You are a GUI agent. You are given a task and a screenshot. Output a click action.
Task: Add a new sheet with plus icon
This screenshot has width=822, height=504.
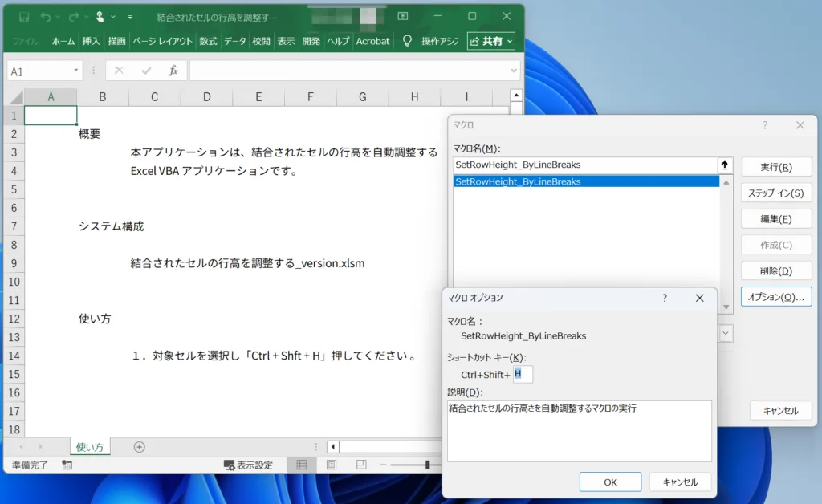point(139,446)
